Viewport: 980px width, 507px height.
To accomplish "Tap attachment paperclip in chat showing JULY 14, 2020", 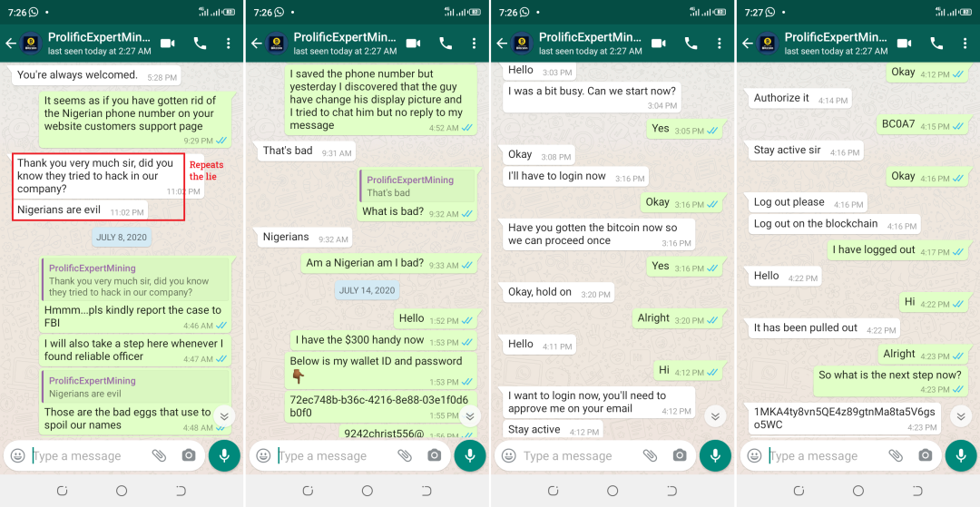I will [x=405, y=455].
